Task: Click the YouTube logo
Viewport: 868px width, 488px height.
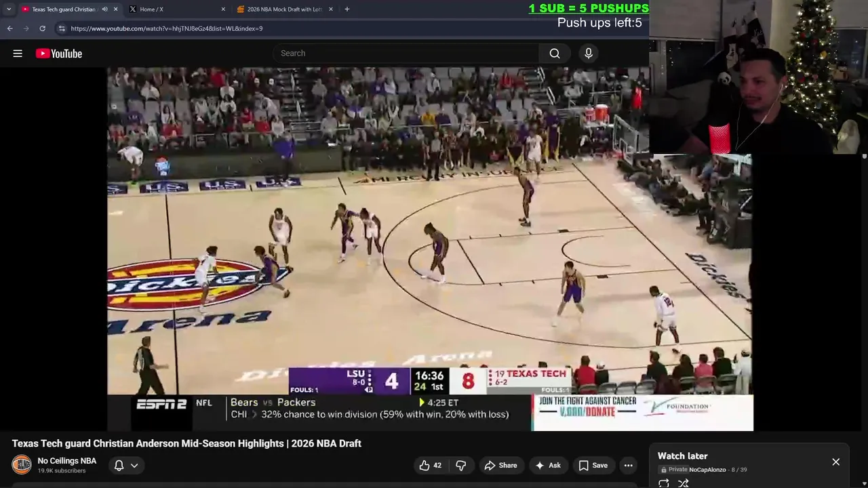Action: (x=59, y=54)
